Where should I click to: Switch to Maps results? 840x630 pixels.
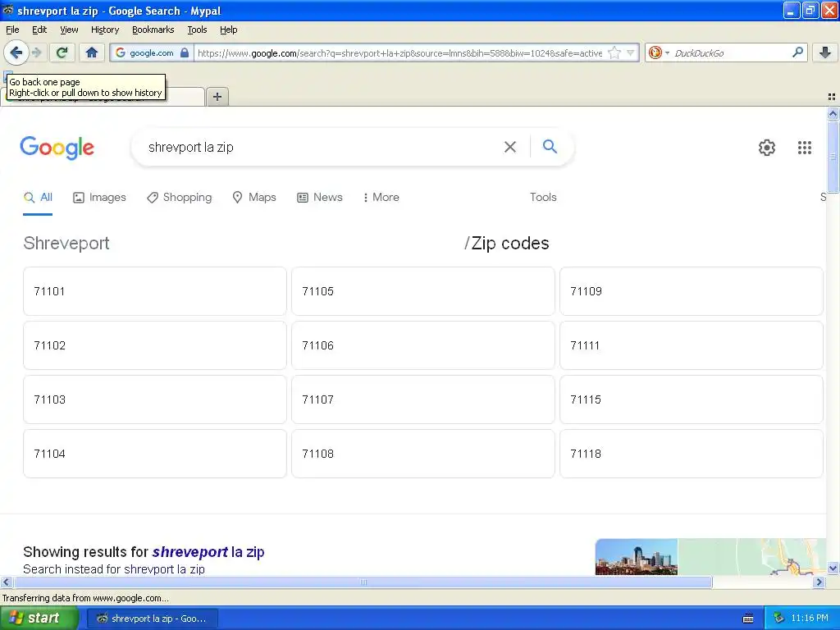tap(254, 197)
